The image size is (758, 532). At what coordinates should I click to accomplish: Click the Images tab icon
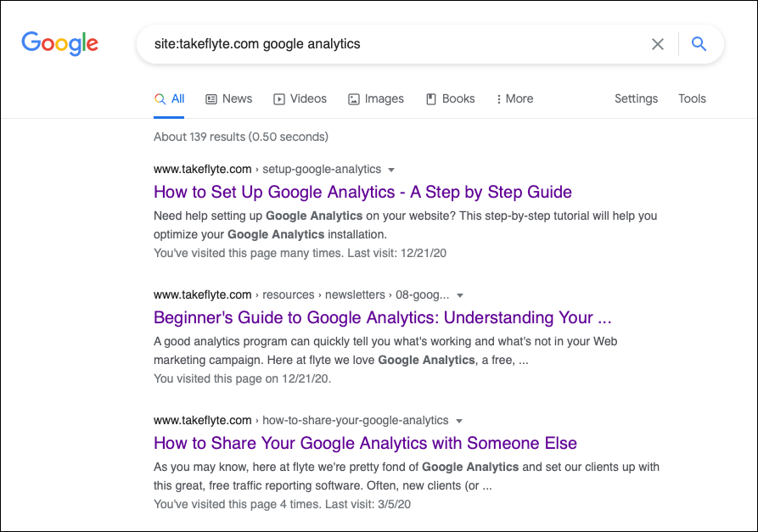point(354,99)
